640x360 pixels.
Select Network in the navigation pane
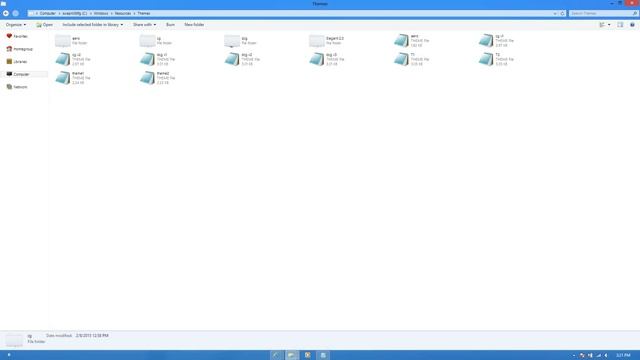click(17, 87)
